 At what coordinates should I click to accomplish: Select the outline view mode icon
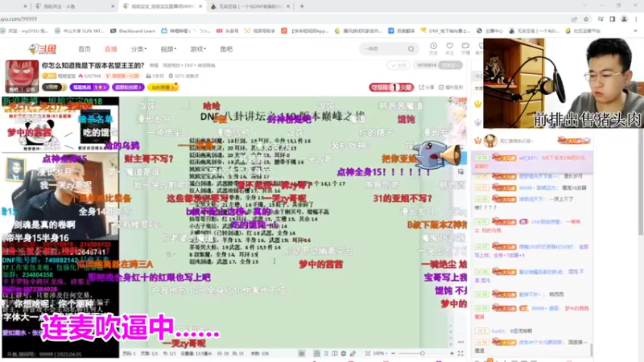[326, 353]
